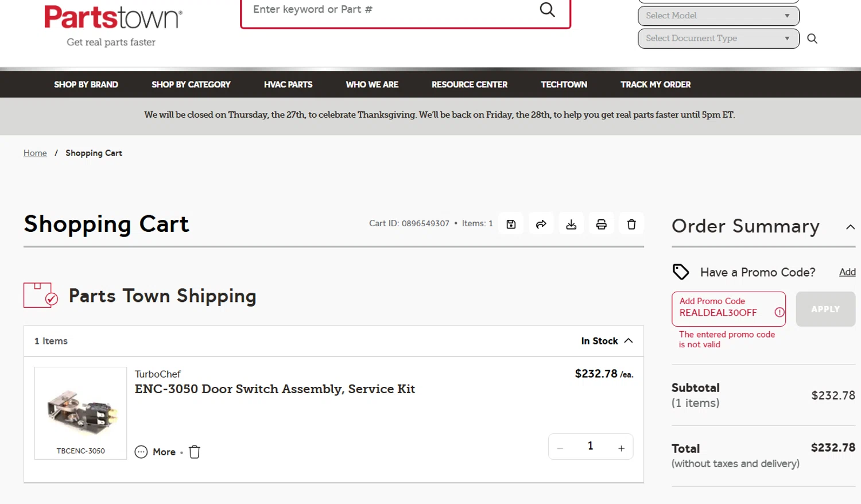The height and width of the screenshot is (504, 861).
Task: Open the TBCENC-3050 product thumbnail
Action: [80, 413]
